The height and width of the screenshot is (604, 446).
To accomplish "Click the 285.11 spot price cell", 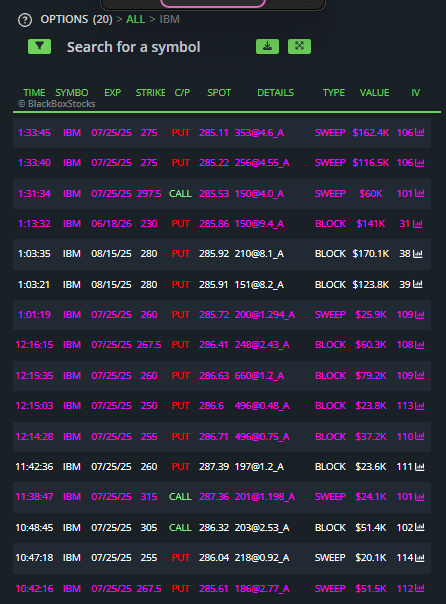I will 214,133.
